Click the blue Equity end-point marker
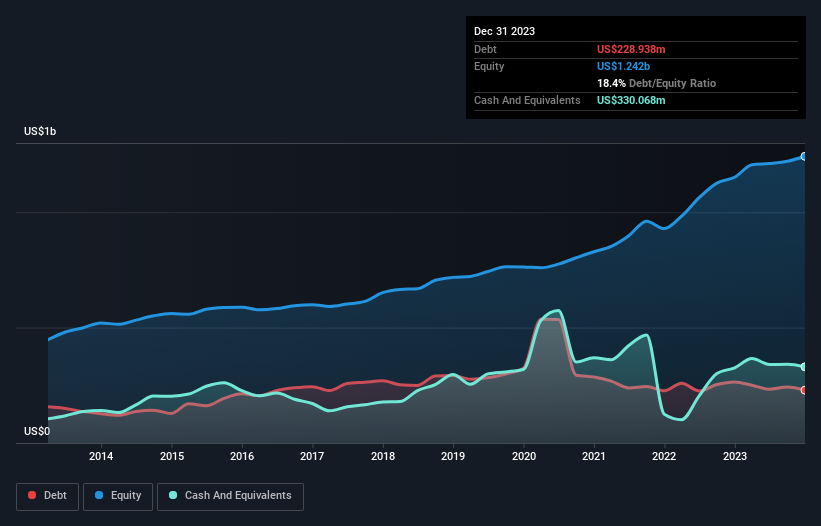The height and width of the screenshot is (526, 821). pyautogui.click(x=804, y=156)
